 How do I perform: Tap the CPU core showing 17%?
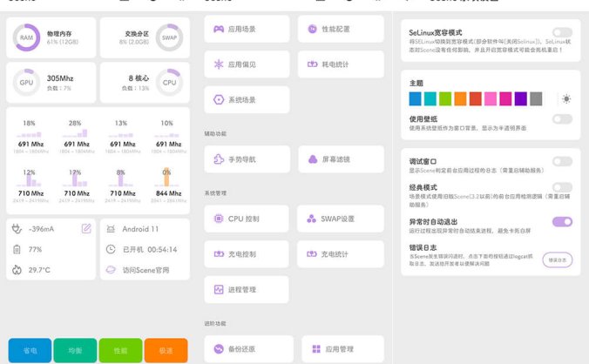[x=77, y=186]
